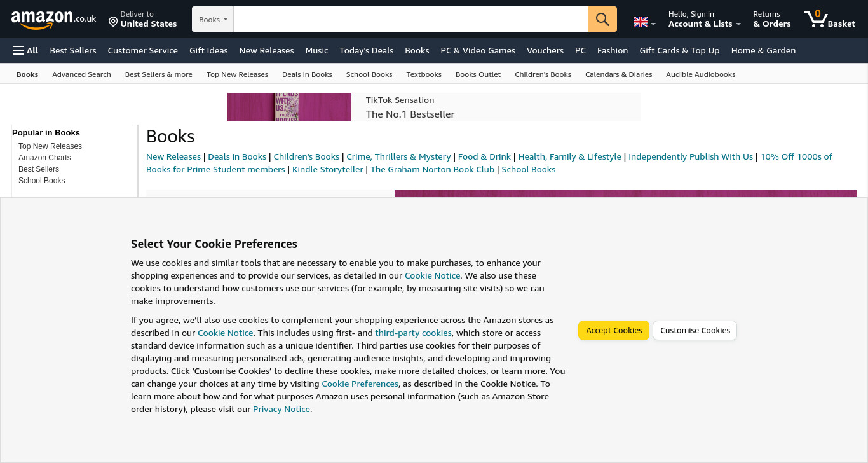Open Deals in Books in sub-navigation
Screen dimensions: 868x463
tap(307, 74)
